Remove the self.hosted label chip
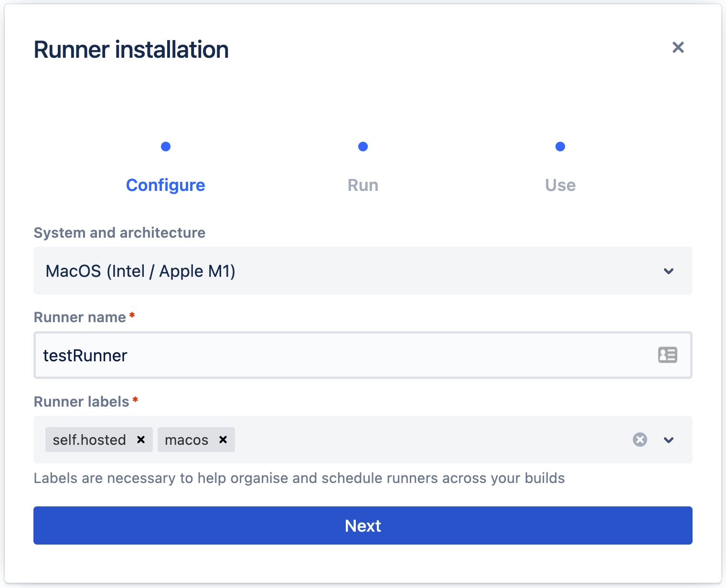The image size is (726, 588). [x=141, y=440]
